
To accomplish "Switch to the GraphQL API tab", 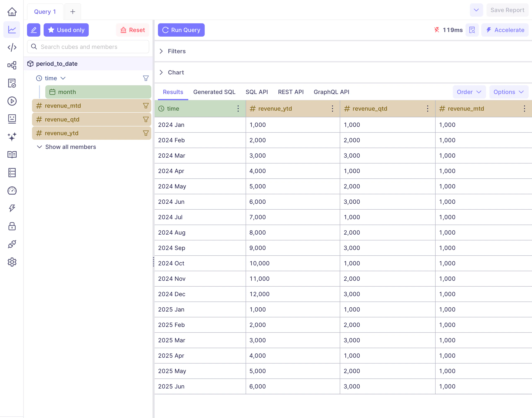I will tap(331, 92).
